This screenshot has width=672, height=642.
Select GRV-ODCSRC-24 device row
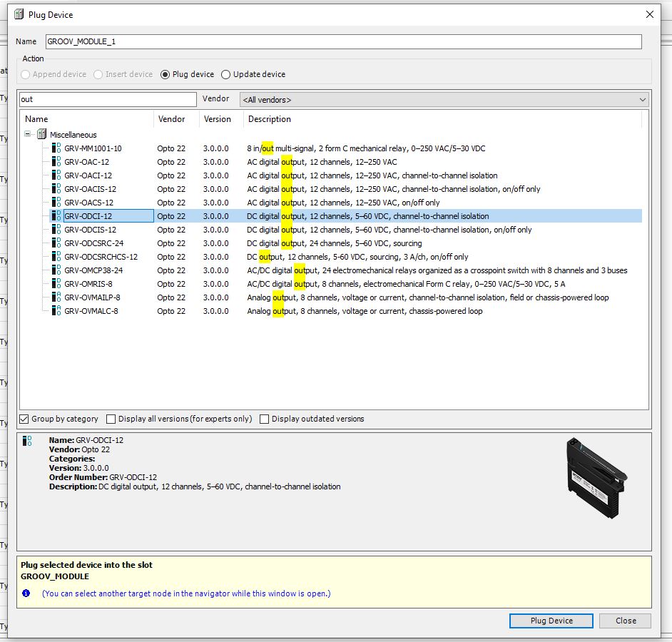[346, 243]
